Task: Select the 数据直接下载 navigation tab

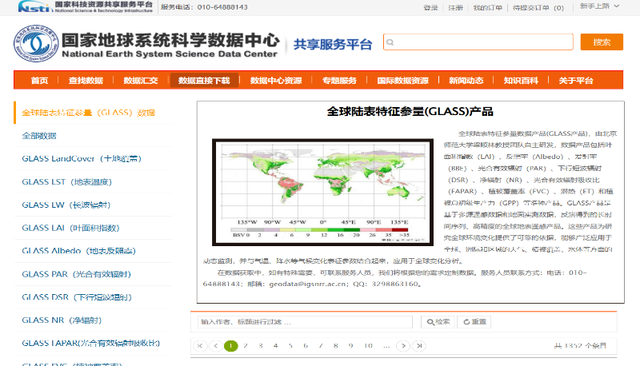Action: click(204, 80)
